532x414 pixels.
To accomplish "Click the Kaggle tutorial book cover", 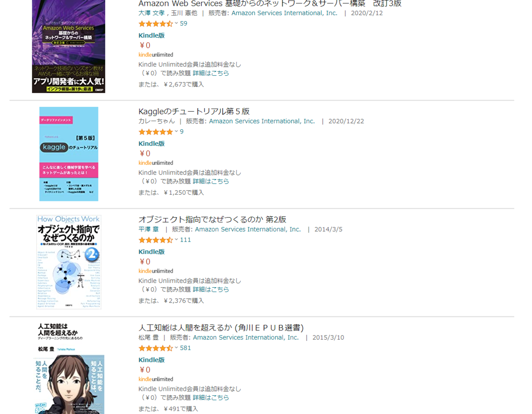I will click(x=69, y=154).
